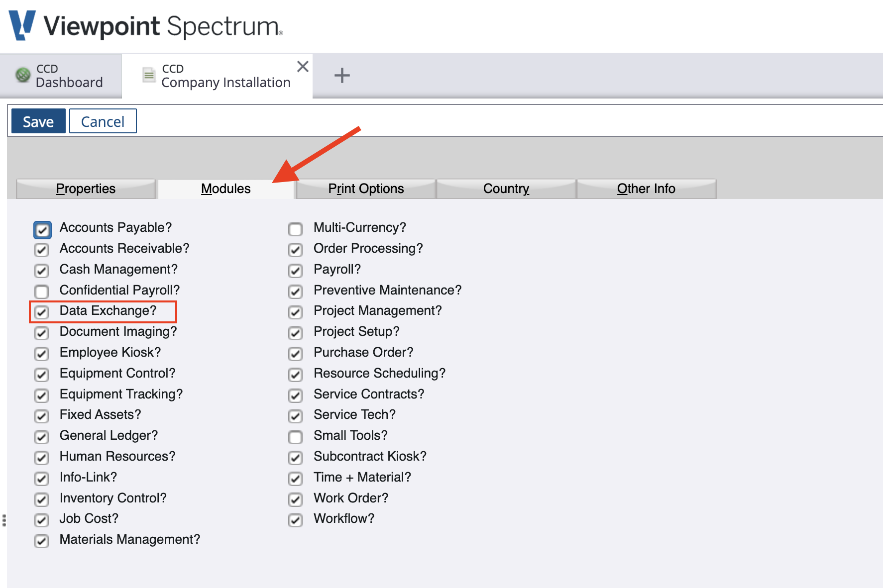Open the Properties tab

click(x=86, y=189)
